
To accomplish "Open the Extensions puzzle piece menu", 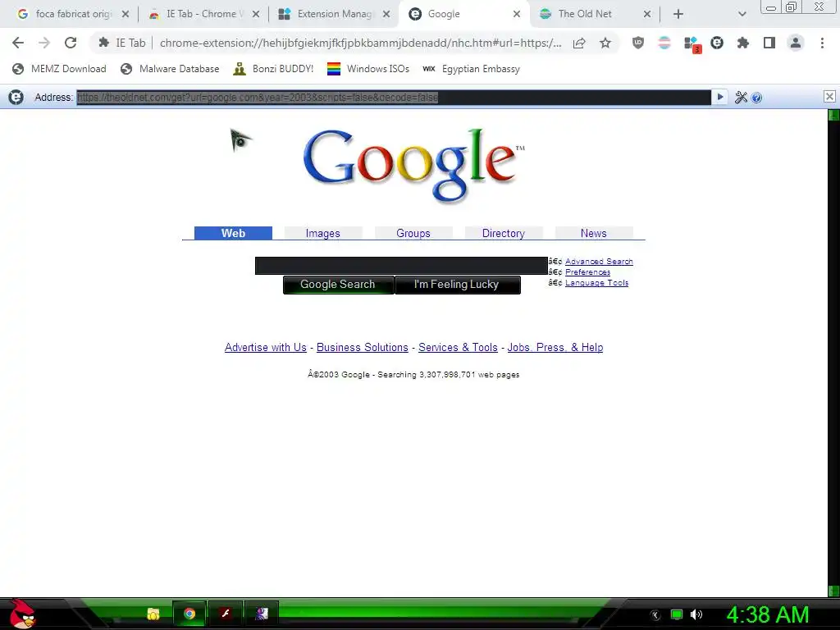I will point(743,43).
